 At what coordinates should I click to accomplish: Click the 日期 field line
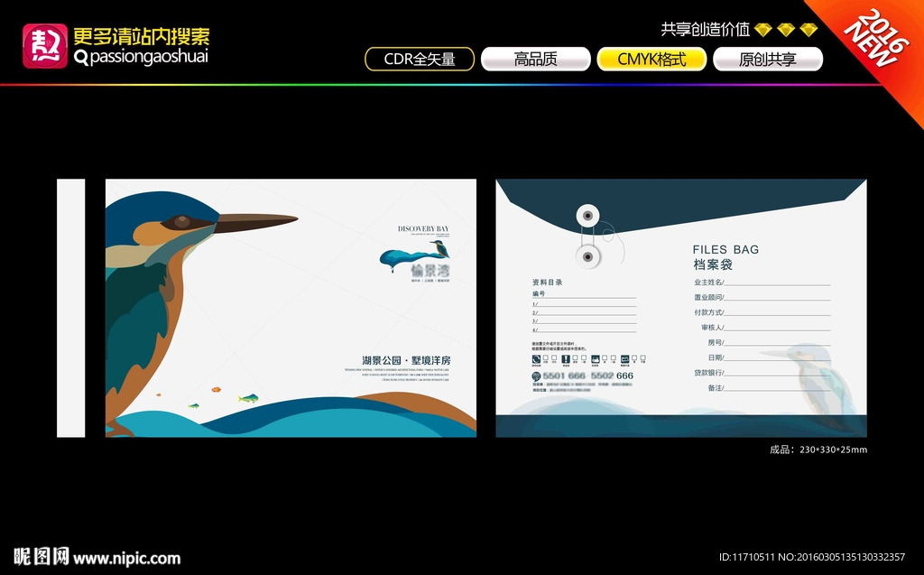769,357
